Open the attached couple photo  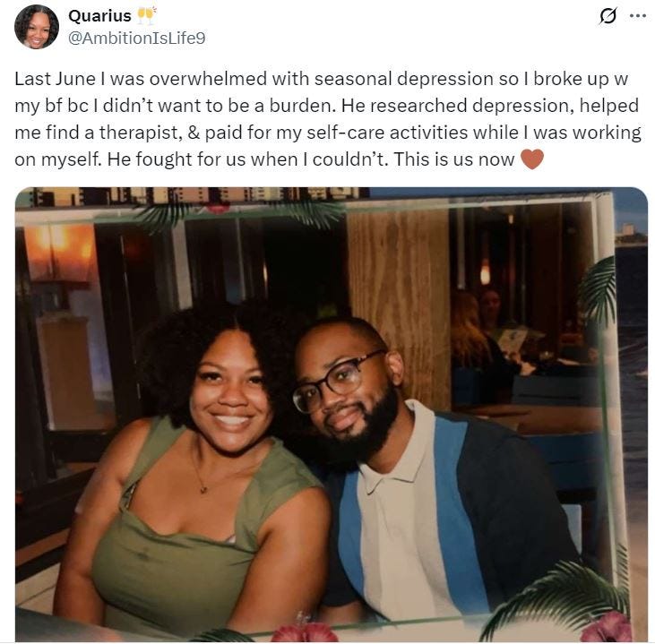tap(332, 415)
